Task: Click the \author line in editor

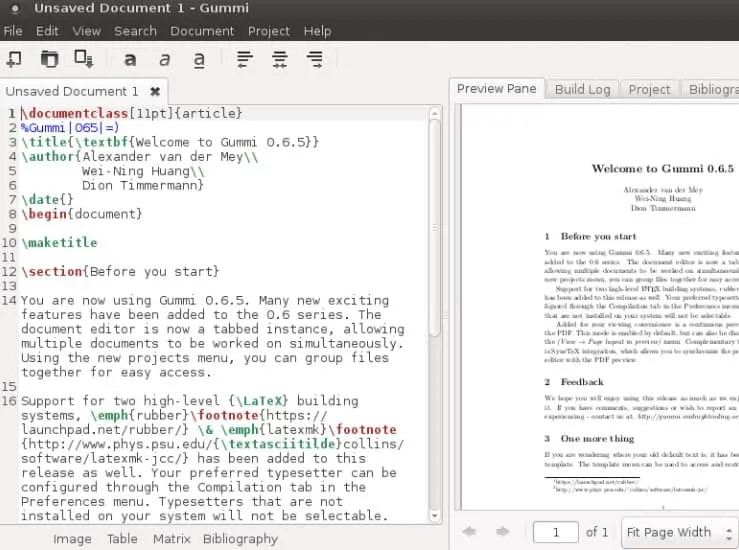Action: coord(140,156)
